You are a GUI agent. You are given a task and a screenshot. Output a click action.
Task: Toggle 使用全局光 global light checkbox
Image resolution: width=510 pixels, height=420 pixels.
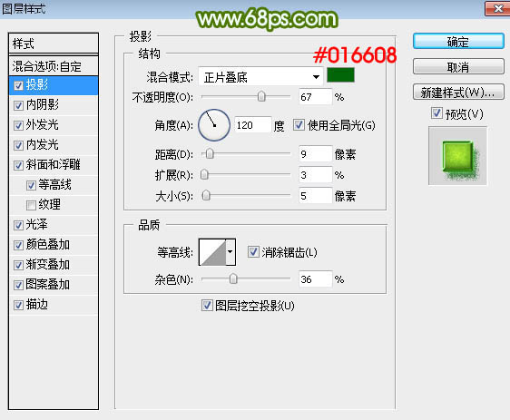(x=299, y=125)
